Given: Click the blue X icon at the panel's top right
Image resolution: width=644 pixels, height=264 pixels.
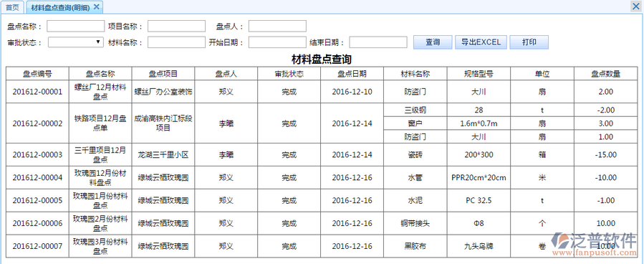Looking at the screenshot, I should [x=637, y=6].
